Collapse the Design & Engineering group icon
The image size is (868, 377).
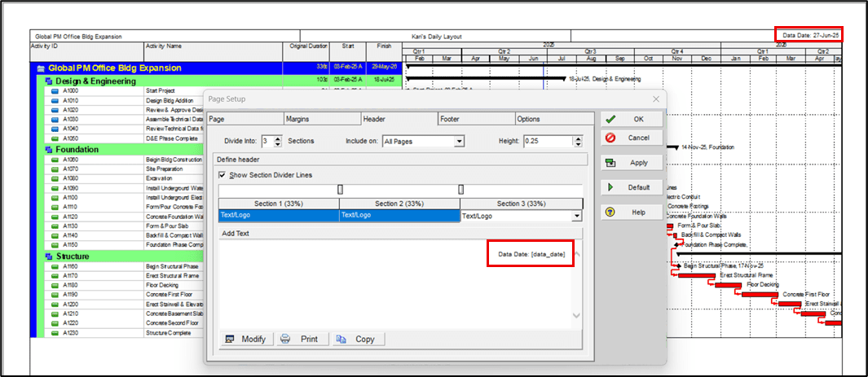click(x=47, y=81)
